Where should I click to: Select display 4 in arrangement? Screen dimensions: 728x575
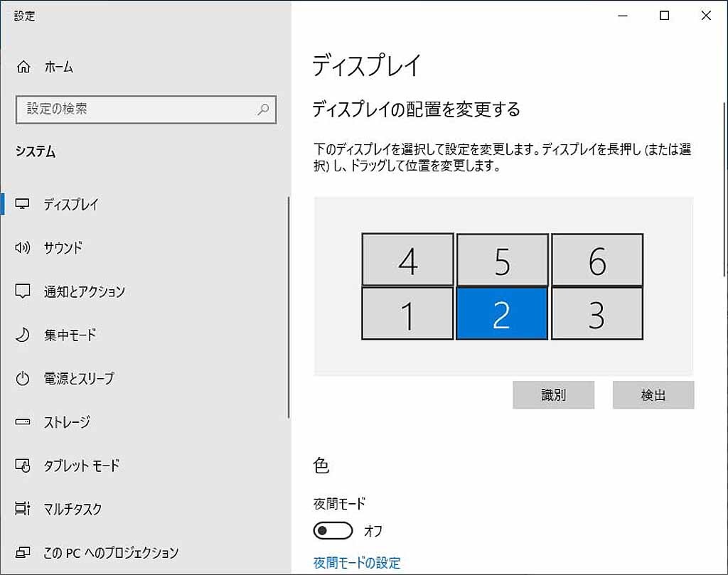click(x=407, y=259)
